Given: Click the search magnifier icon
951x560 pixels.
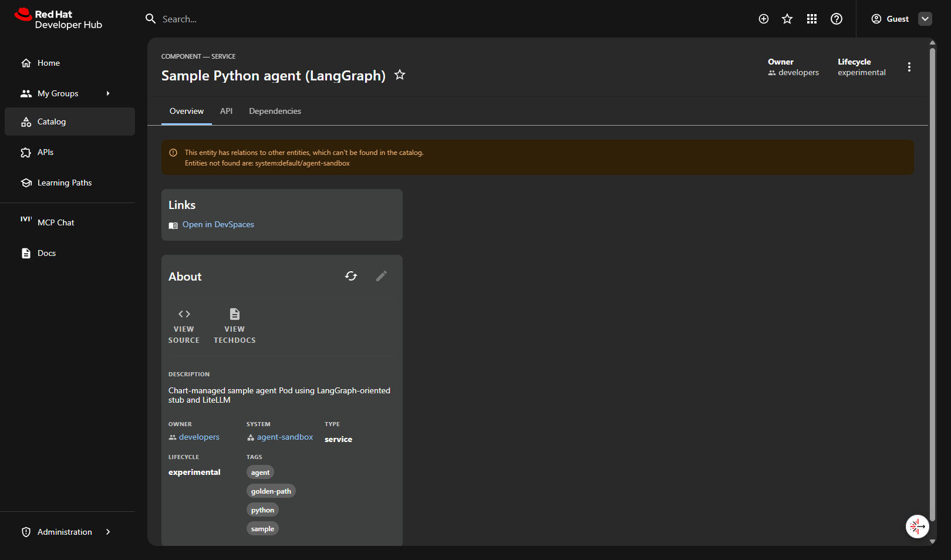Looking at the screenshot, I should tap(151, 19).
